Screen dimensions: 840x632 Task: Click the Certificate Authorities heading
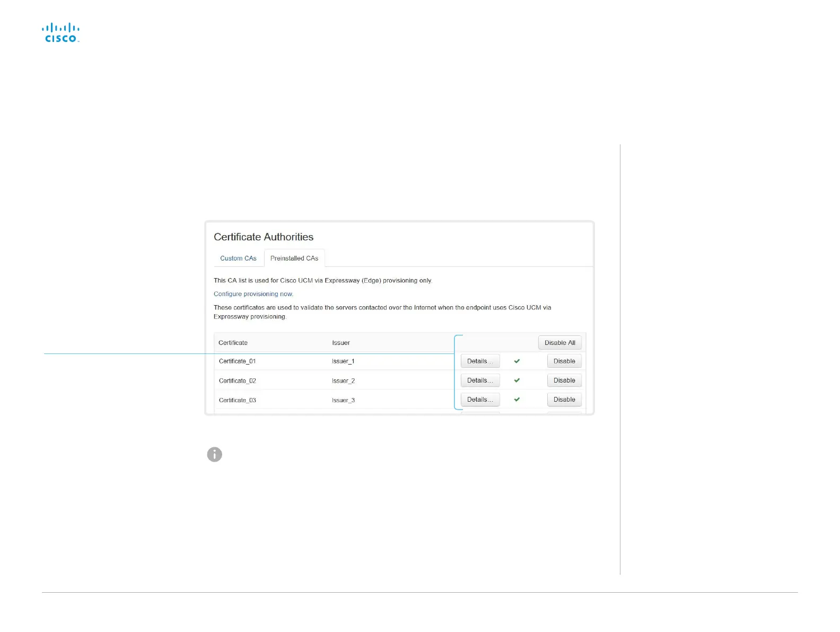(x=264, y=237)
